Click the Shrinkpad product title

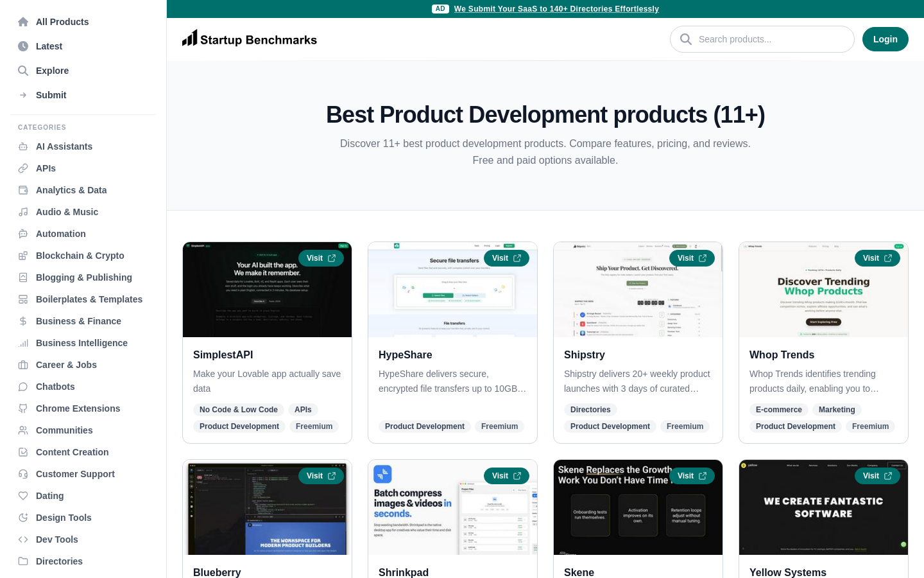click(404, 572)
